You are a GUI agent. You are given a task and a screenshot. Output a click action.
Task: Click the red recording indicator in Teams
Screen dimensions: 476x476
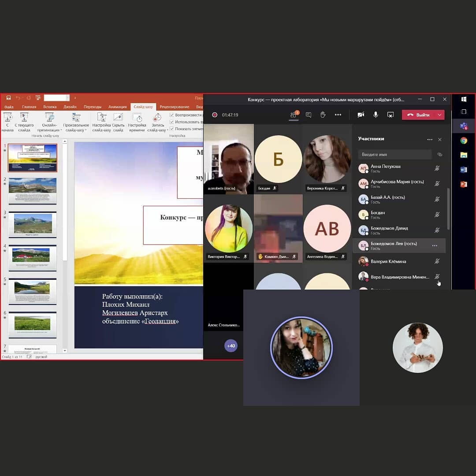(215, 115)
